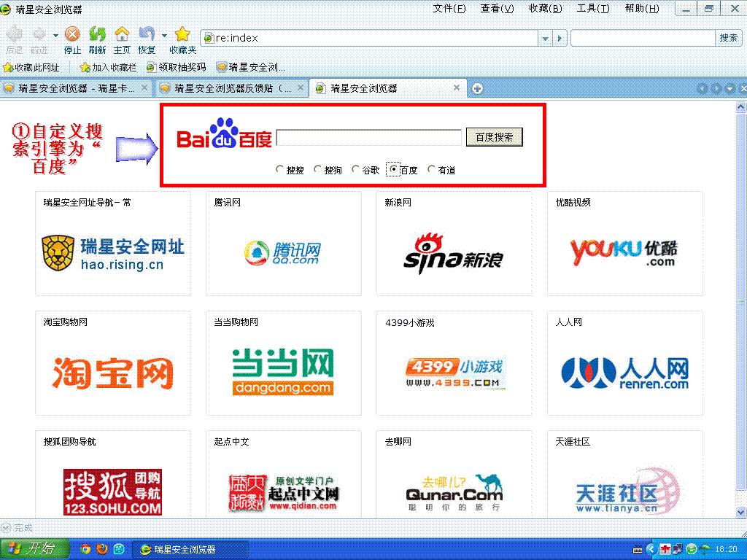Click the toolbar 搜索 button
The width and height of the screenshot is (747, 560).
click(729, 38)
